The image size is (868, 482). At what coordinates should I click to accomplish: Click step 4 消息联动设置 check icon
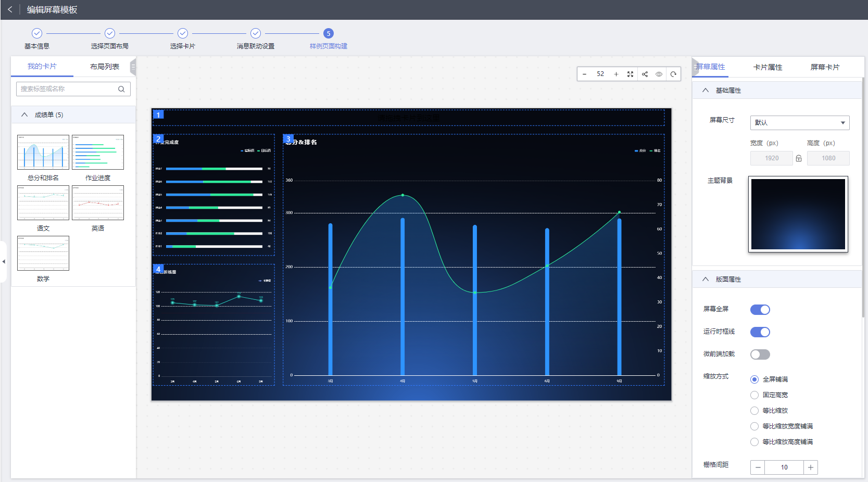pyautogui.click(x=256, y=33)
